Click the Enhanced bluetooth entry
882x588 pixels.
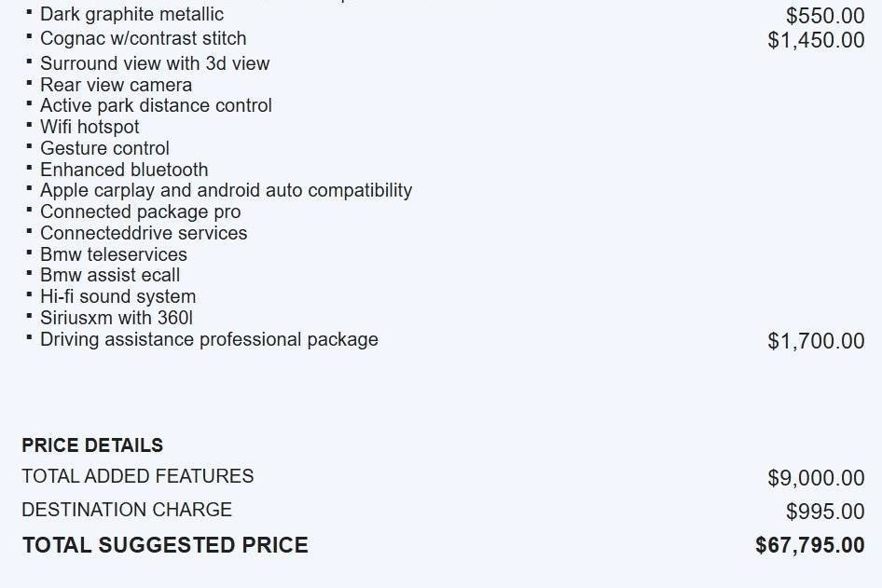tap(124, 171)
